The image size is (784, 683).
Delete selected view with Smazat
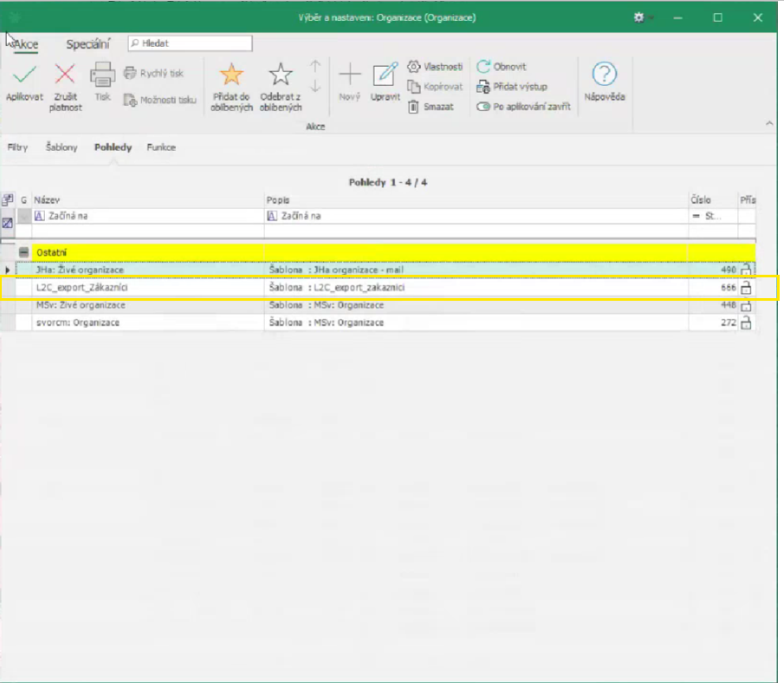tap(431, 107)
